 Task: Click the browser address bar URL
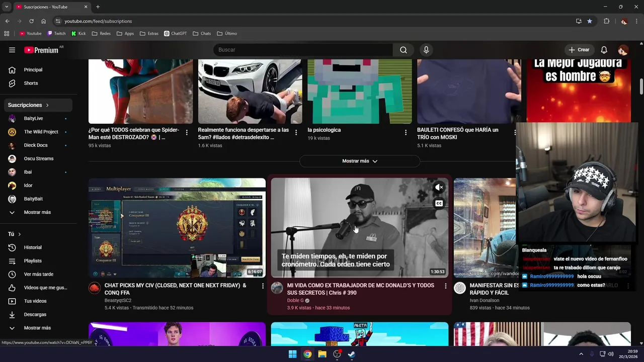(x=98, y=21)
